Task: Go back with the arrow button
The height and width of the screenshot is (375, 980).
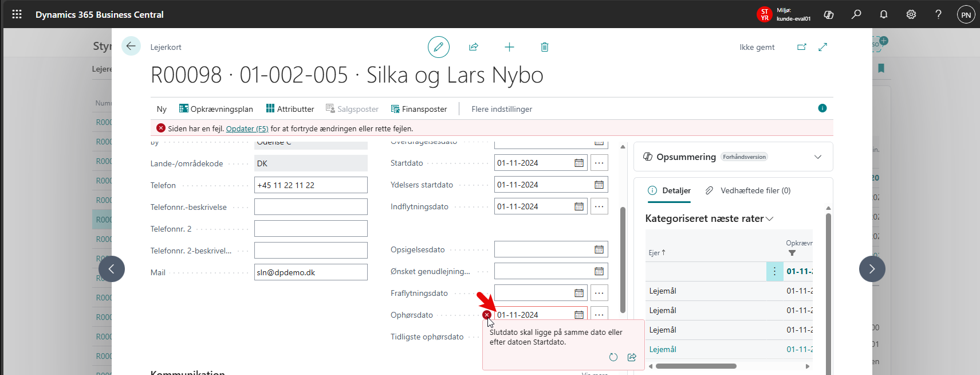Action: click(131, 46)
